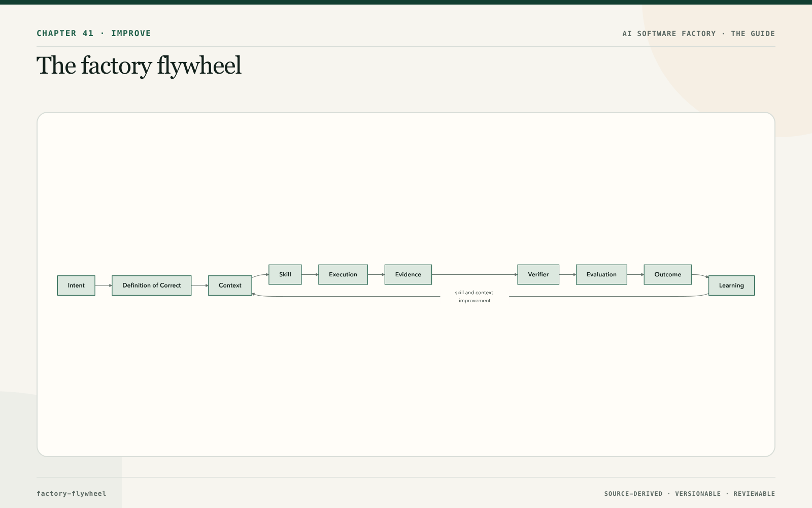The width and height of the screenshot is (812, 508).
Task: Click the Verifier node
Action: click(x=538, y=274)
